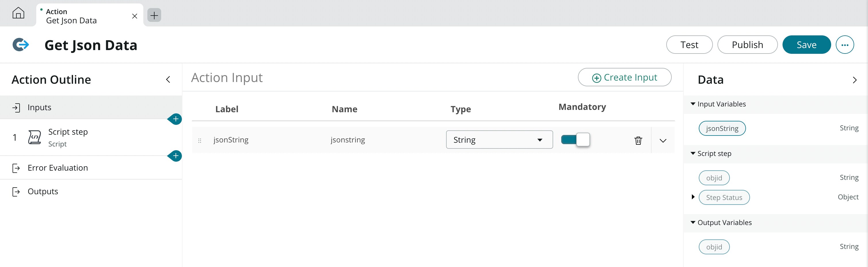Click the Mandatory column header
Screen dimensions: 868x267
click(582, 107)
